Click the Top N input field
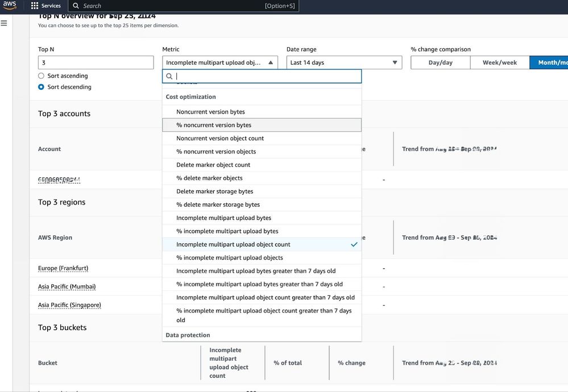The image size is (568, 392). (x=96, y=62)
